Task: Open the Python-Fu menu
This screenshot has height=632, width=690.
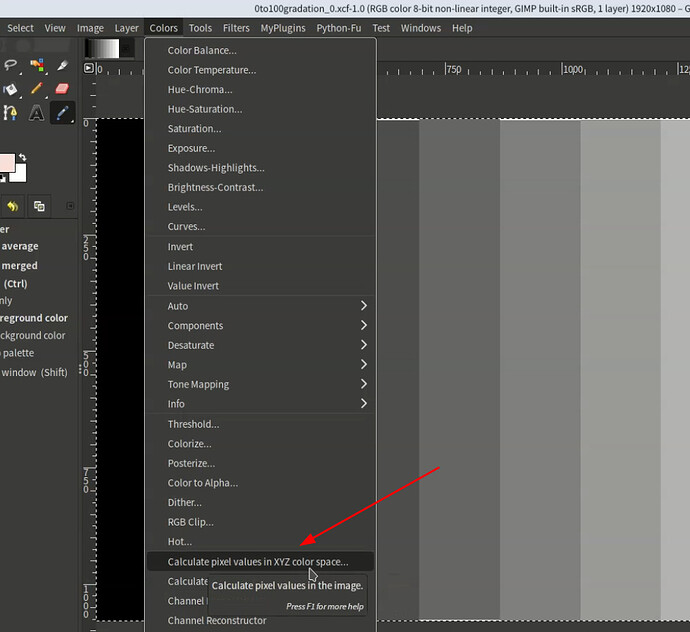Action: pos(339,28)
